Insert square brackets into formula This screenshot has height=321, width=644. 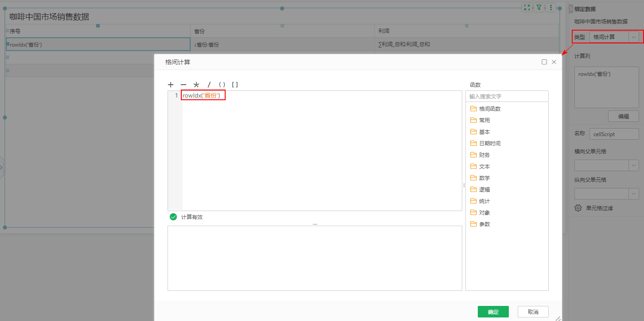pyautogui.click(x=235, y=85)
